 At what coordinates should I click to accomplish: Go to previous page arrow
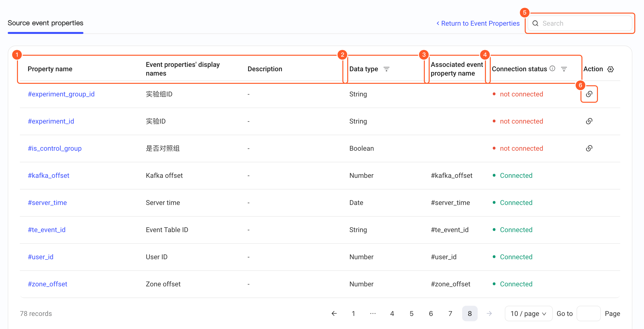pos(334,313)
